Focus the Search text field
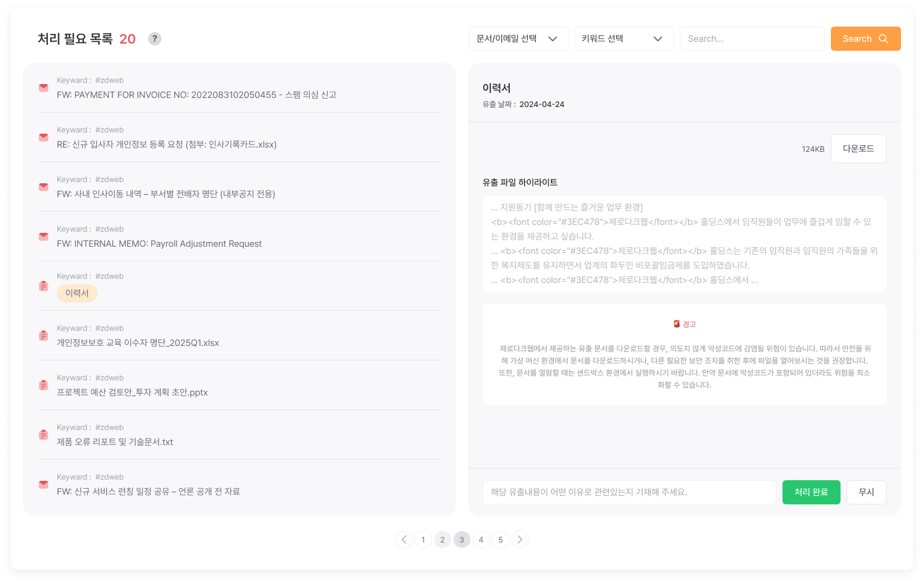This screenshot has height=583, width=924. pos(752,39)
